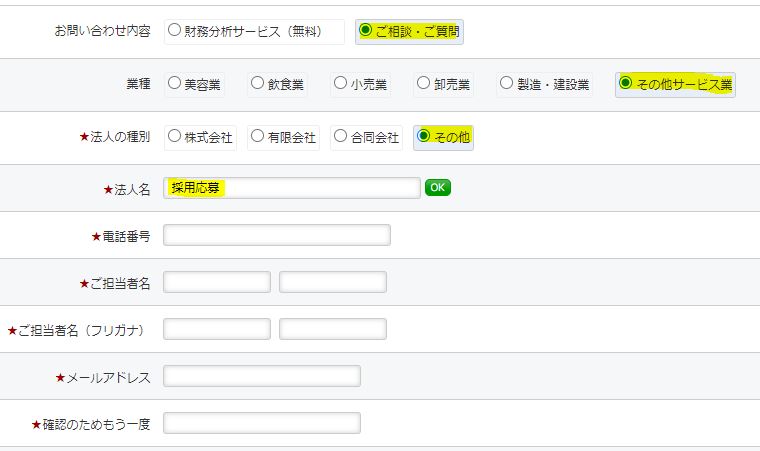Select 合同会社 corporation type
Image resolution: width=760 pixels, height=451 pixels.
(x=341, y=136)
